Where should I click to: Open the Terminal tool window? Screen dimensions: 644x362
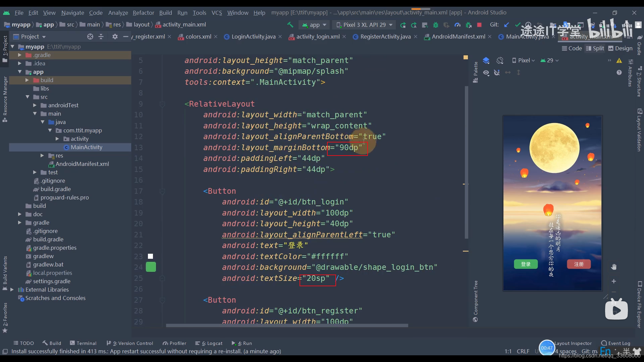coord(83,343)
